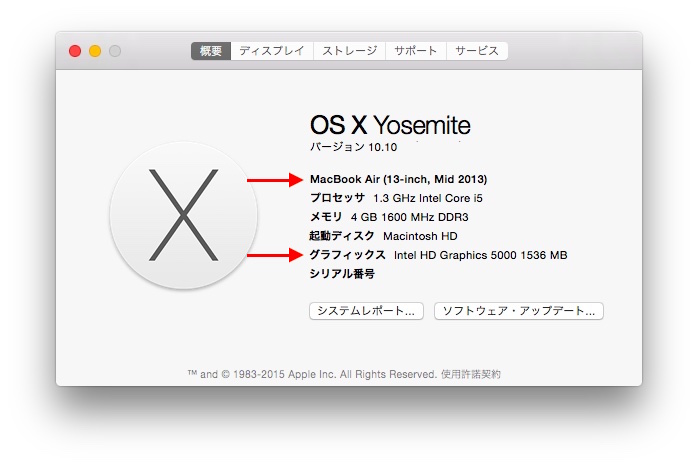Switch to the ディスプレイ tab
698x466 pixels.
coord(272,51)
